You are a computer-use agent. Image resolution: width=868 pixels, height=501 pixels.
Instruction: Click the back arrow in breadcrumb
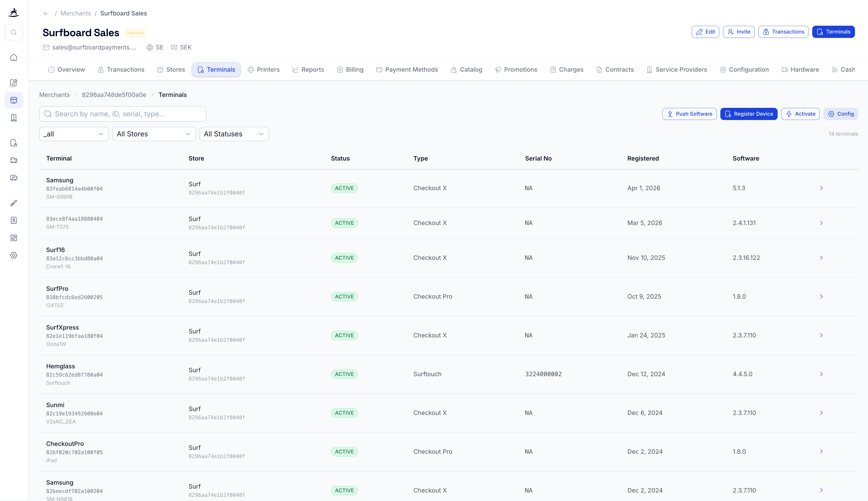[46, 14]
